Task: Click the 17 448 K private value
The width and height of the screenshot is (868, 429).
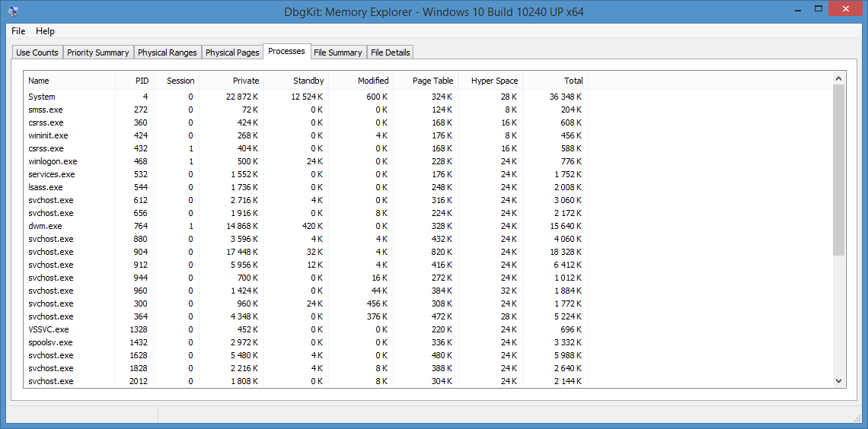Action: pyautogui.click(x=242, y=252)
